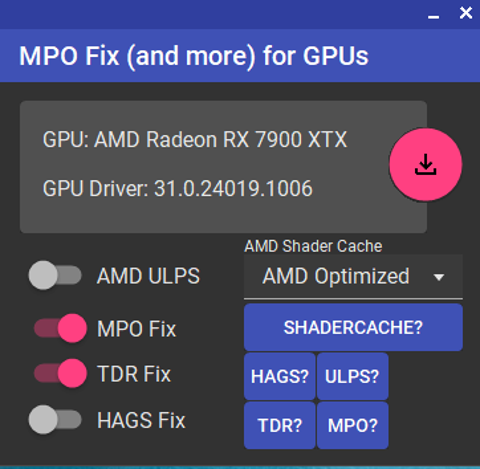Click the SHADERCACHE? help button
The height and width of the screenshot is (469, 480).
pos(353,327)
